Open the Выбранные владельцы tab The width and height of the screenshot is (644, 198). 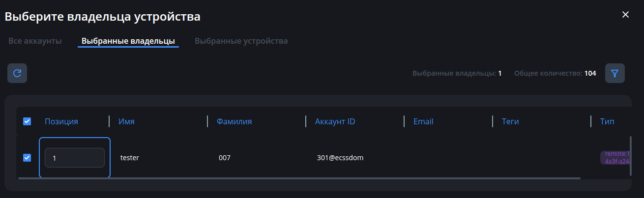[128, 41]
